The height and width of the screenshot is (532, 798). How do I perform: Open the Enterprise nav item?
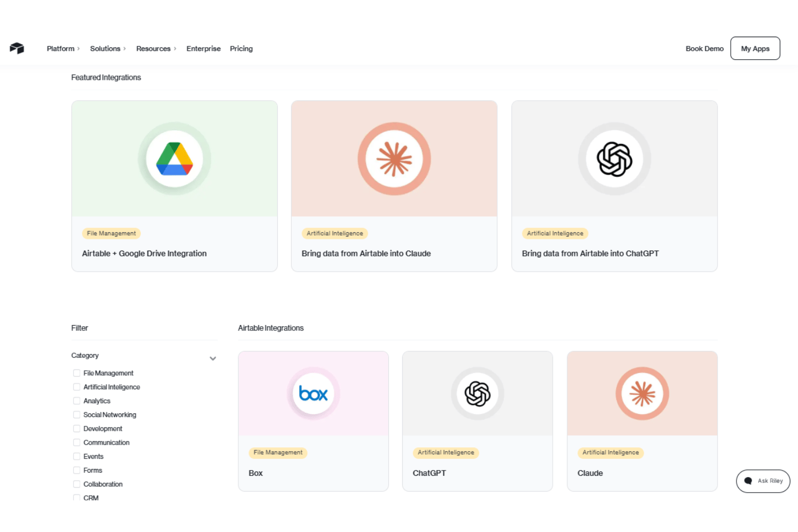click(203, 49)
